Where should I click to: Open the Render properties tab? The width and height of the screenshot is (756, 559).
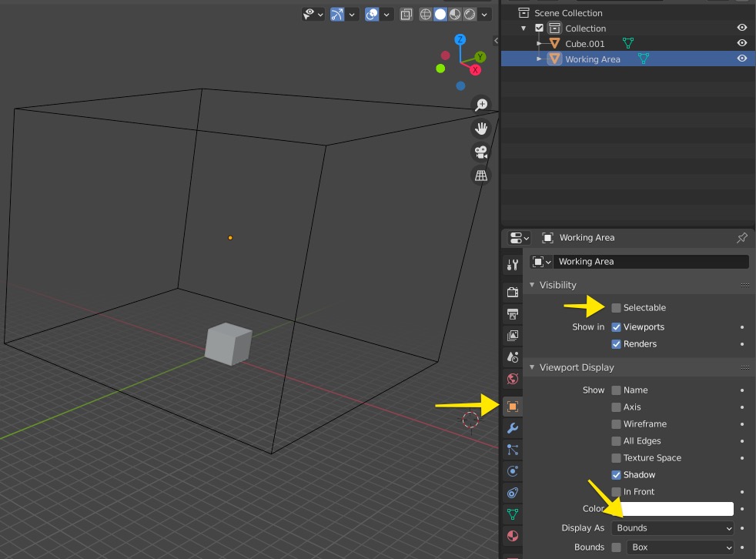click(x=513, y=292)
